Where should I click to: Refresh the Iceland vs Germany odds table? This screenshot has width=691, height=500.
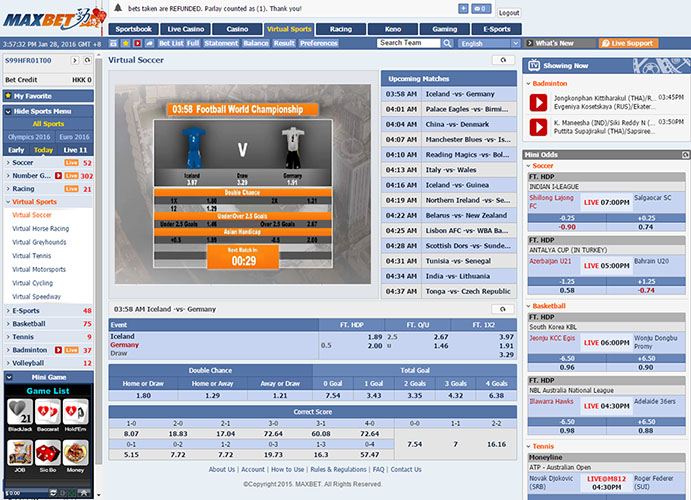[503, 309]
